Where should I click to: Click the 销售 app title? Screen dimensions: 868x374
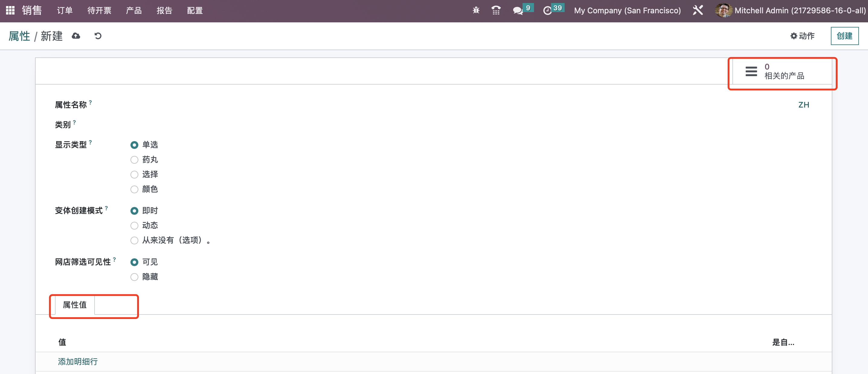(x=32, y=11)
